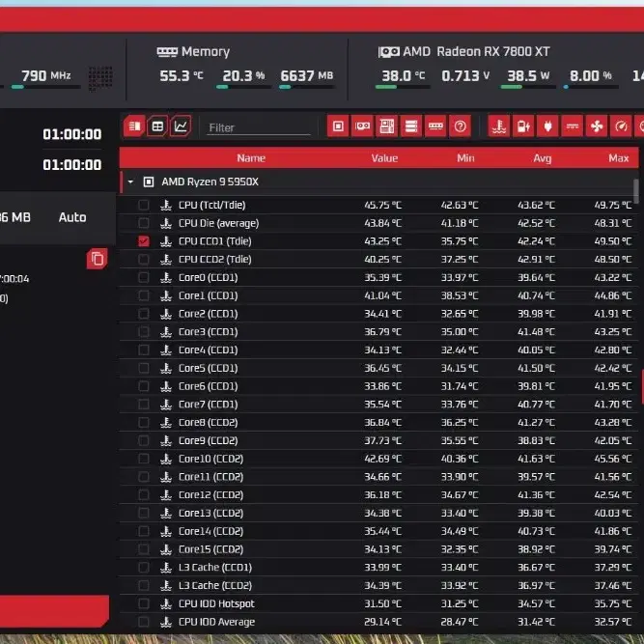This screenshot has height=644, width=644.
Task: Click the Auto setting in left panel
Action: click(72, 217)
